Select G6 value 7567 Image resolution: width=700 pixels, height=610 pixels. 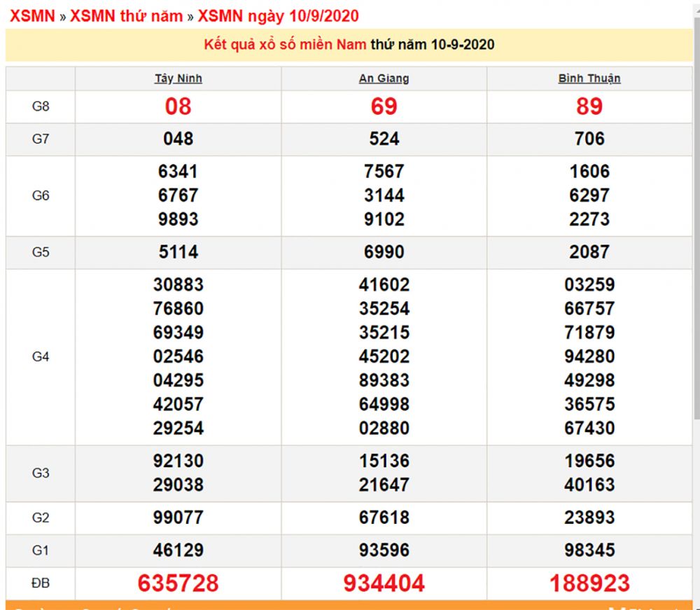click(x=384, y=172)
